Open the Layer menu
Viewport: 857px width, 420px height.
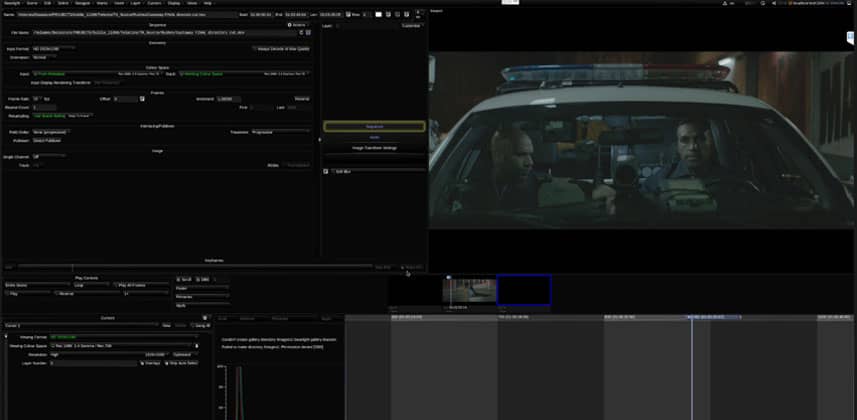(x=136, y=3)
